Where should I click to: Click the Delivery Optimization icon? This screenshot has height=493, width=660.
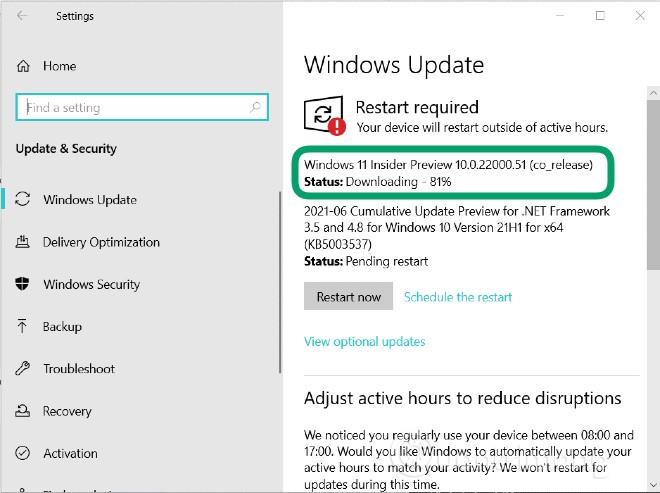point(23,242)
